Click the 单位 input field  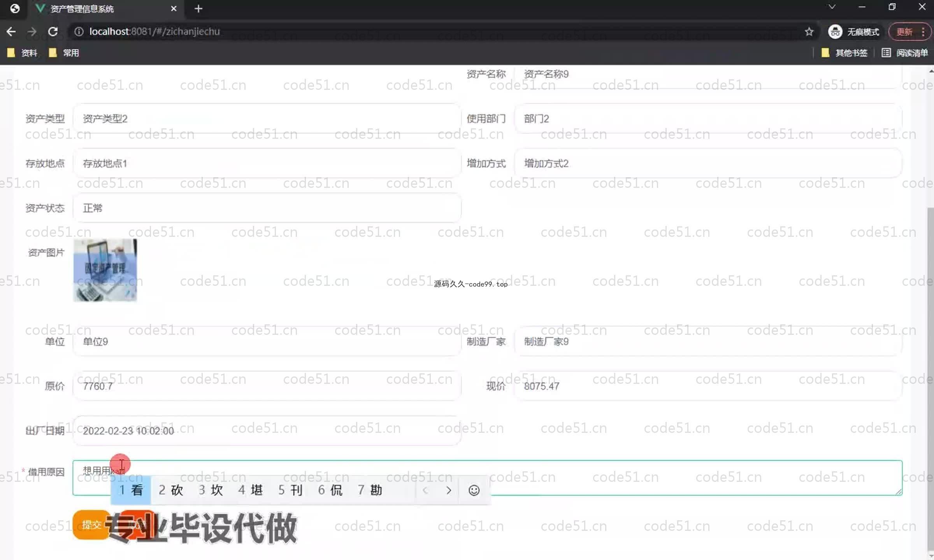click(267, 341)
